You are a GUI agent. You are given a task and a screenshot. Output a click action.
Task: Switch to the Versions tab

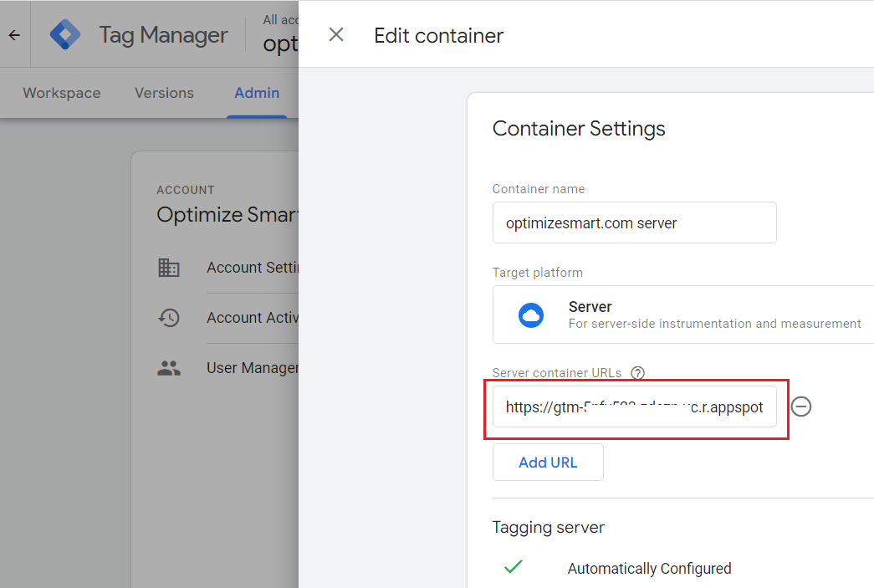tap(165, 93)
